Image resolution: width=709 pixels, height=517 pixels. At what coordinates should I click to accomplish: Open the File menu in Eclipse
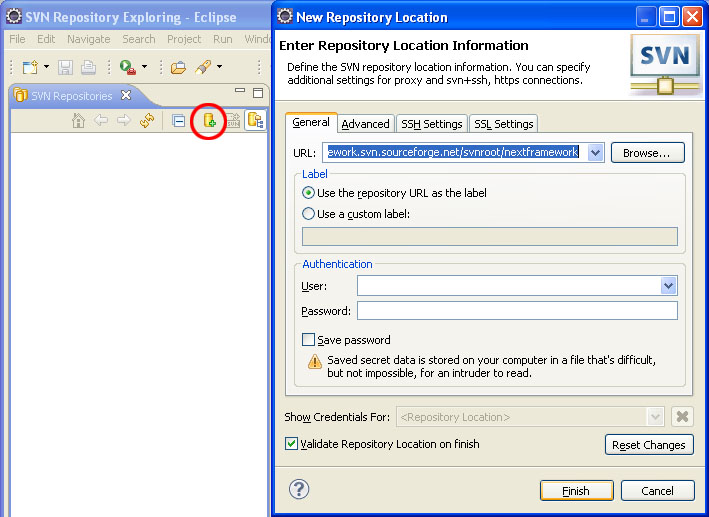point(17,39)
